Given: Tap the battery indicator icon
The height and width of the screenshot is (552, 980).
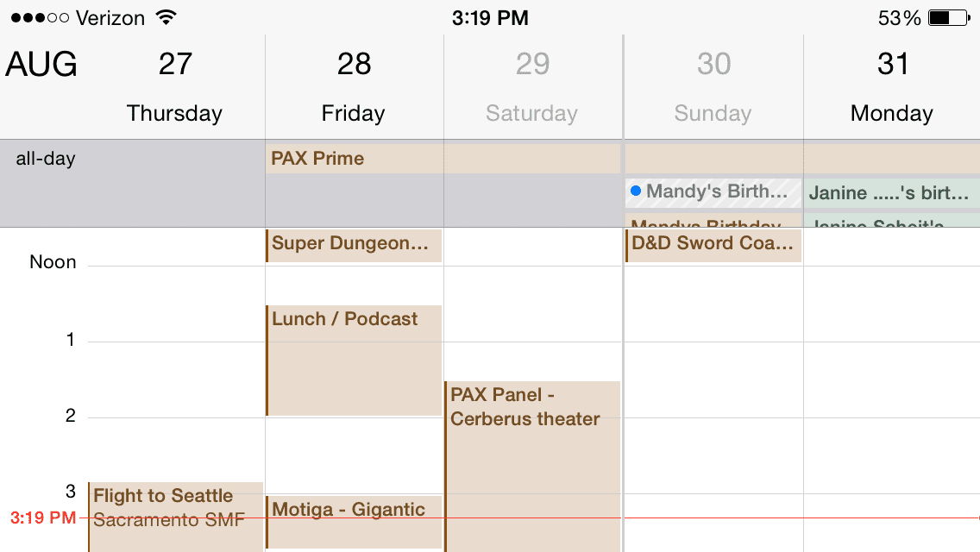Looking at the screenshot, I should [947, 17].
